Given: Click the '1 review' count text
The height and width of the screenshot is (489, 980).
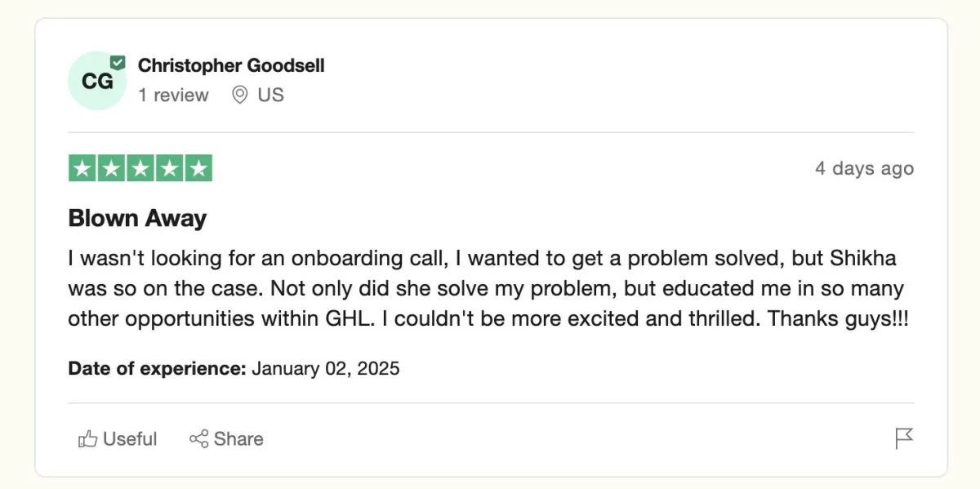Looking at the screenshot, I should tap(173, 96).
